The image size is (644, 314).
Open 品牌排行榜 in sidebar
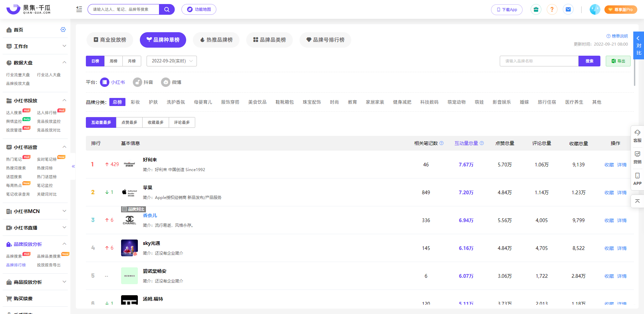(16, 265)
